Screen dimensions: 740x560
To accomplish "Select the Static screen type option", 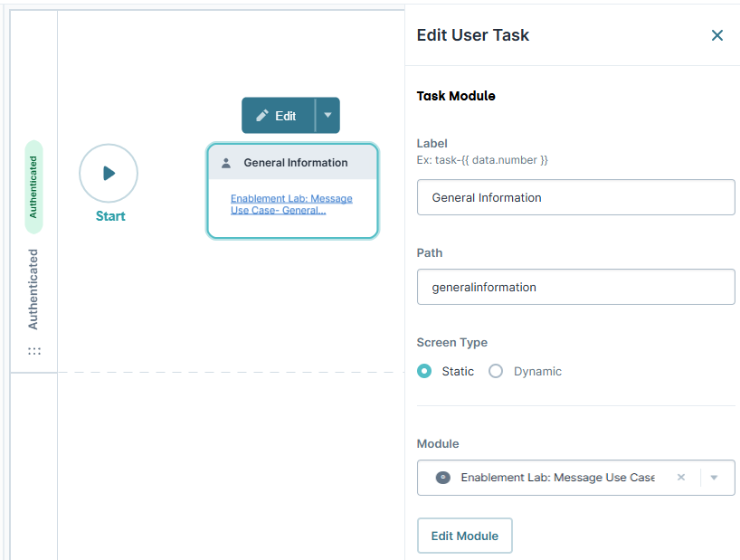I will (x=424, y=371).
